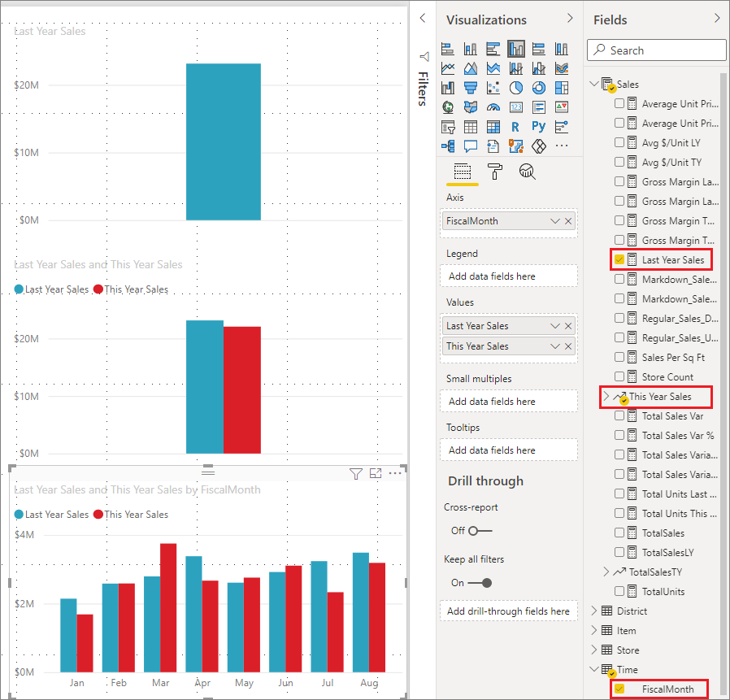
Task: Click the Focus mode icon on chart
Action: click(x=376, y=473)
